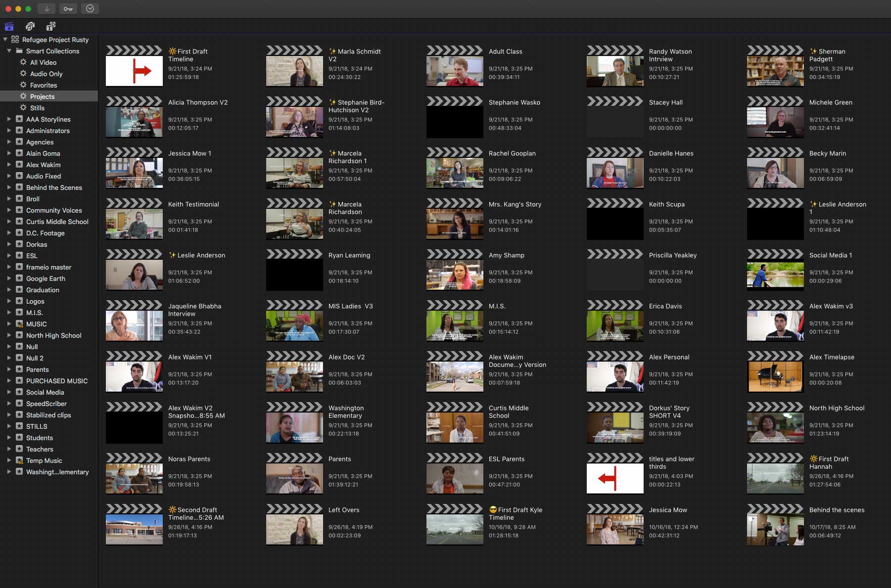Click the event icon for Stabilized clips
Screen dimensions: 891x588
click(19, 415)
